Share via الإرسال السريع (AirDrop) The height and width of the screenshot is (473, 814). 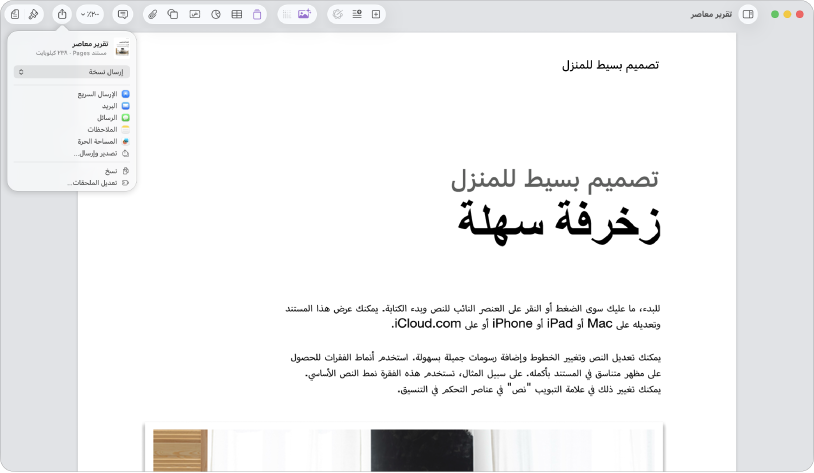[x=103, y=94]
